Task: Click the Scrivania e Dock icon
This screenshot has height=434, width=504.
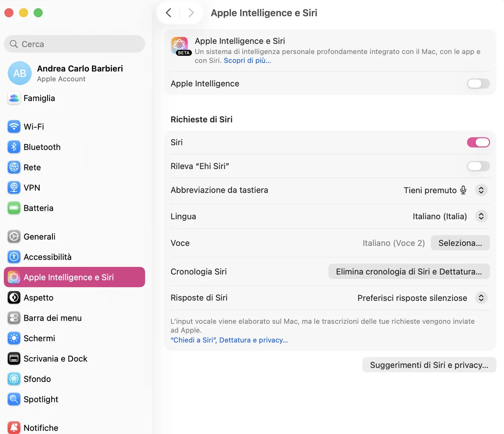Action: [14, 358]
